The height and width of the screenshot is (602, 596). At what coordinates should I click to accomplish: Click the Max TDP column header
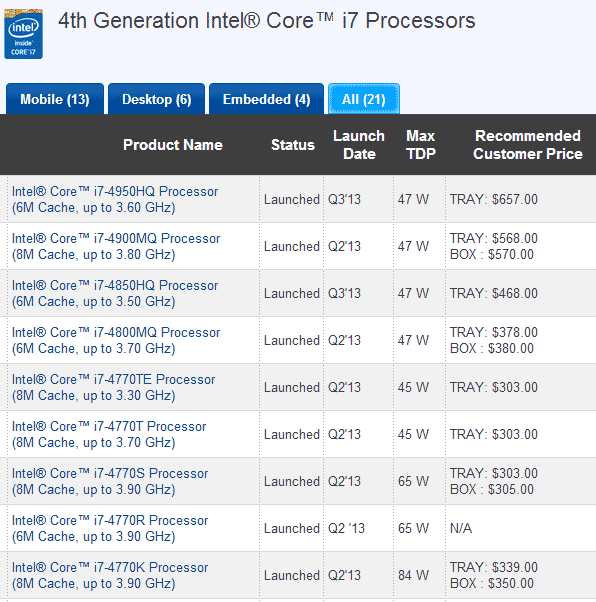coord(421,145)
